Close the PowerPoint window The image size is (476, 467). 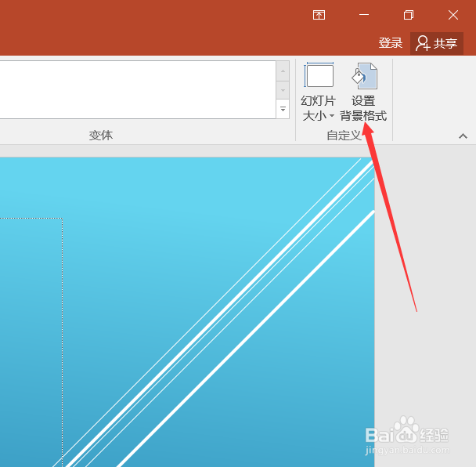[453, 15]
